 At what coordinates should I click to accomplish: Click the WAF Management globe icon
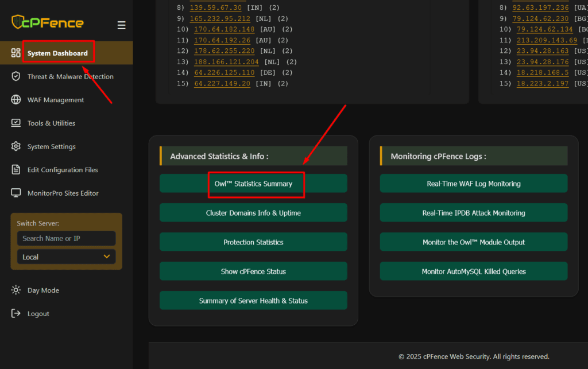click(x=16, y=100)
